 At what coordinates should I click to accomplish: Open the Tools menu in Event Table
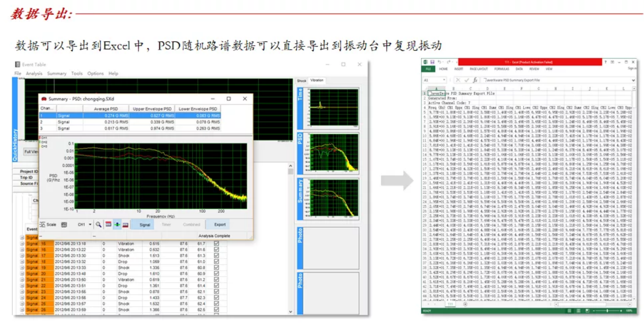tap(77, 73)
